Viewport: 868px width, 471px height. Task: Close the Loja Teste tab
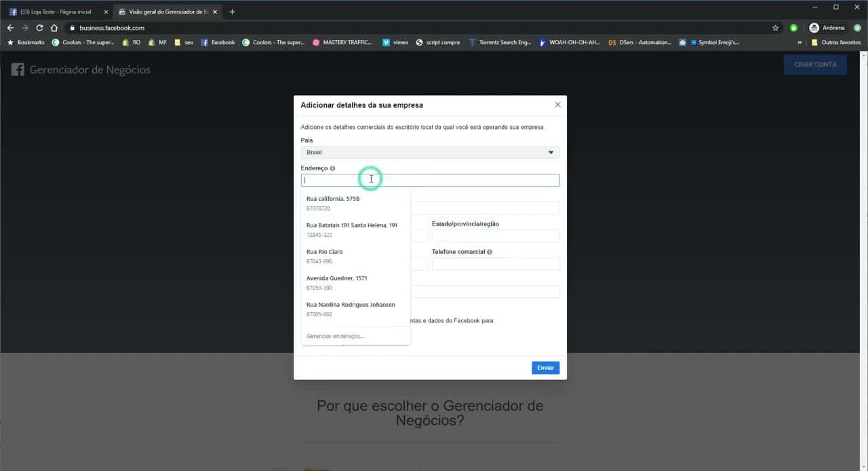106,12
